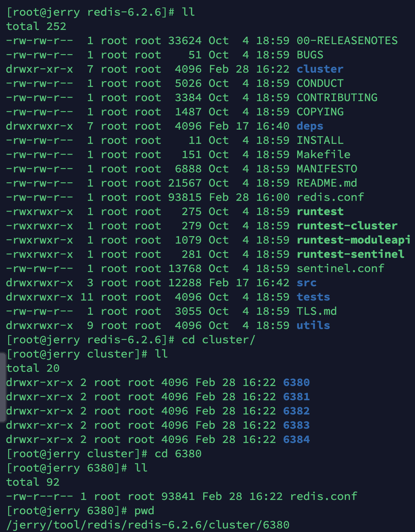Click the blue cluster directory name

pos(320,69)
